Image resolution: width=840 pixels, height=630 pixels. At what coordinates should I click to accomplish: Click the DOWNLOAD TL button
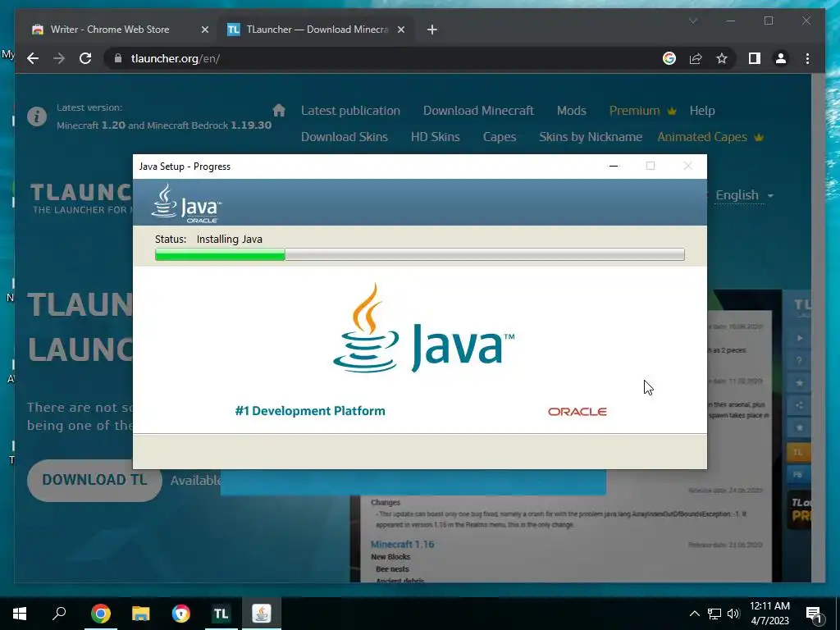coord(94,480)
